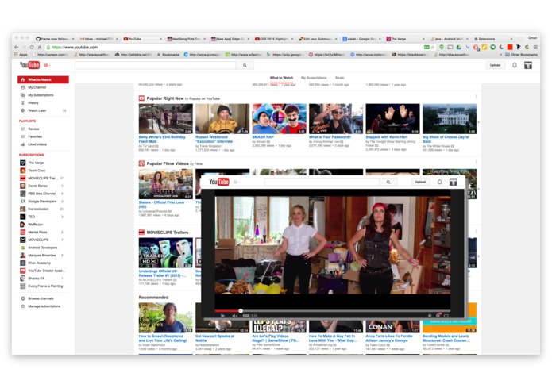Open Android Developers subscription

43,248
